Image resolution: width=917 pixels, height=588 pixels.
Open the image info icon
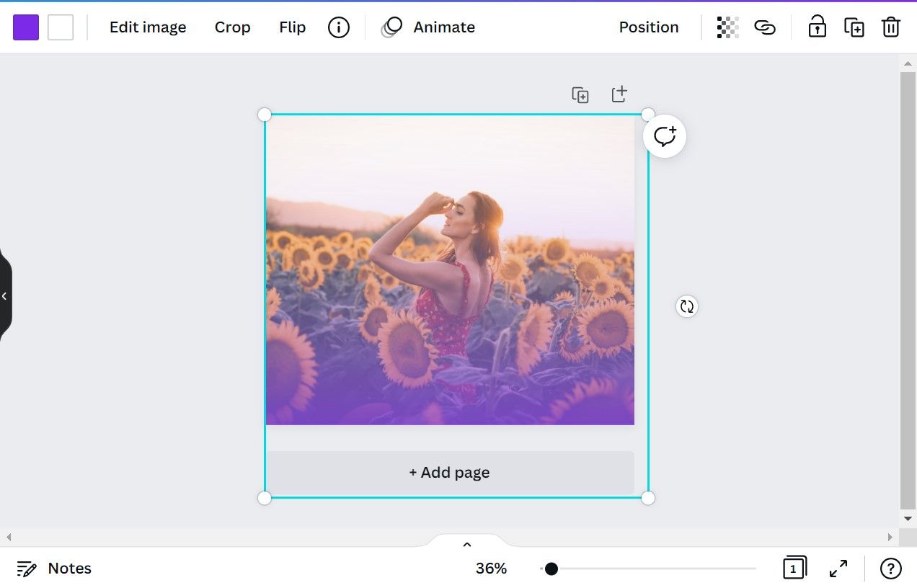(x=338, y=27)
